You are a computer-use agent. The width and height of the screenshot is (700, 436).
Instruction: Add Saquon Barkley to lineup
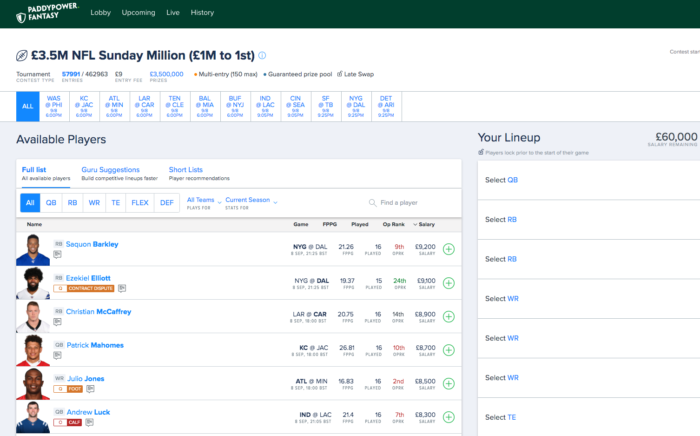pyautogui.click(x=448, y=249)
